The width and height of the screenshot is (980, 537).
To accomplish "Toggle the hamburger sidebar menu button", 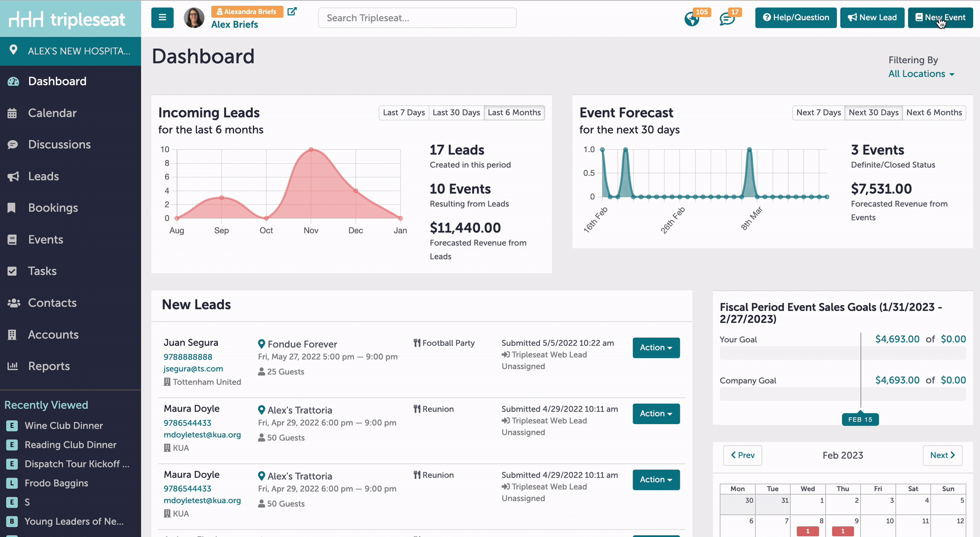I will pos(162,18).
